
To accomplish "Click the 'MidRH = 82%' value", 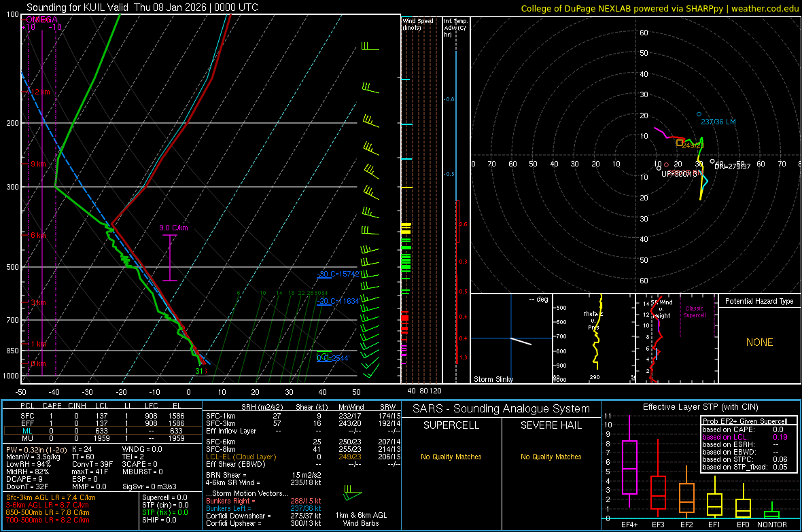I will coord(28,472).
